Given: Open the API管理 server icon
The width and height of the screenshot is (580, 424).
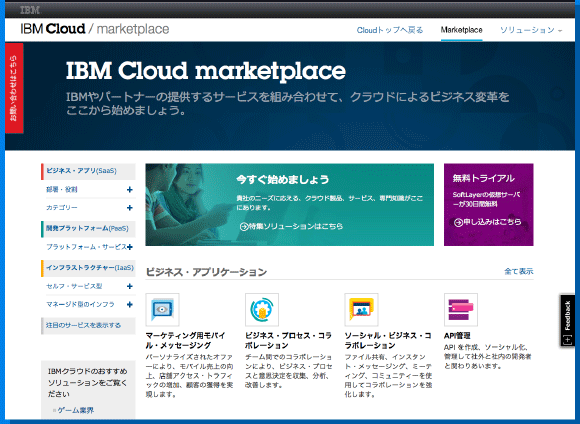Looking at the screenshot, I should pyautogui.click(x=461, y=309).
